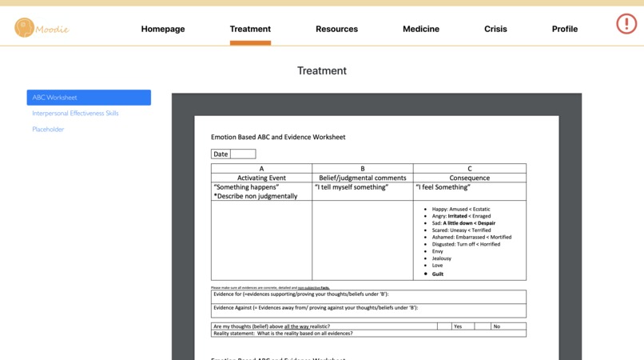This screenshot has height=360, width=644.
Task: Click the 'Evidence for' row
Action: coord(368,297)
